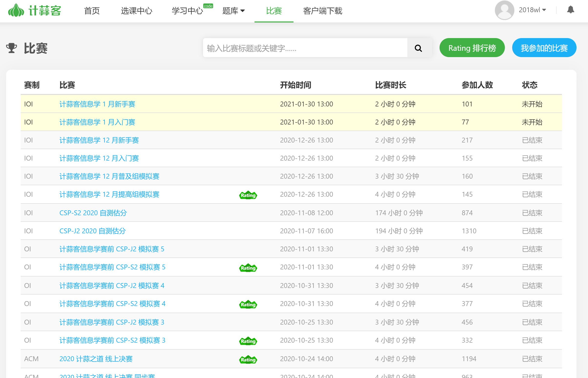Open 计蒜客信息学 1 月入门赛 link

click(x=97, y=122)
